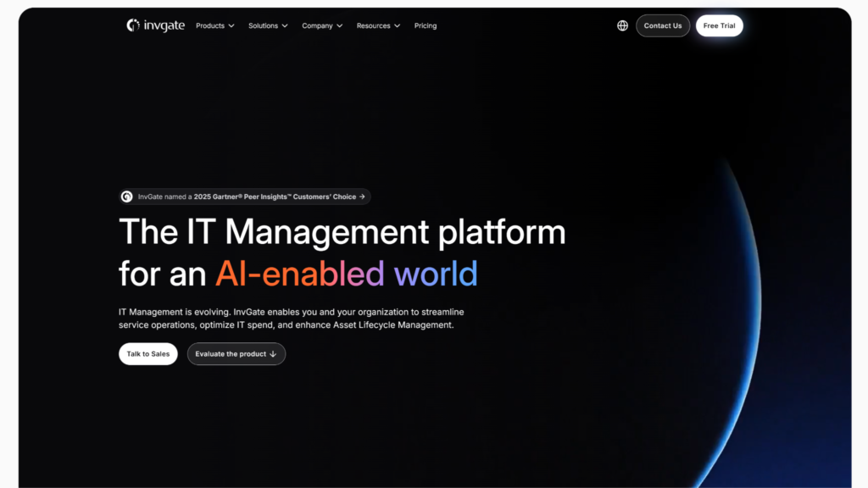This screenshot has width=868, height=488.
Task: Click 'The IT Management platform' headline
Action: tap(342, 231)
